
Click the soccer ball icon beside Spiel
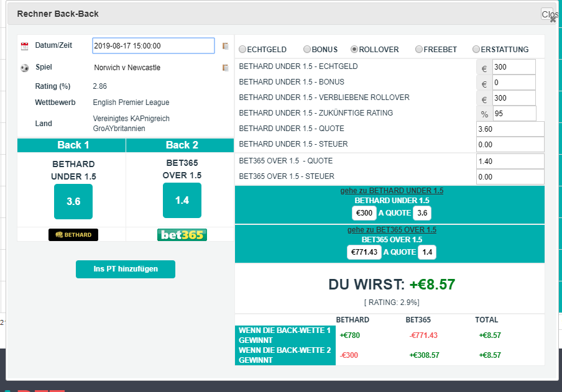point(24,68)
